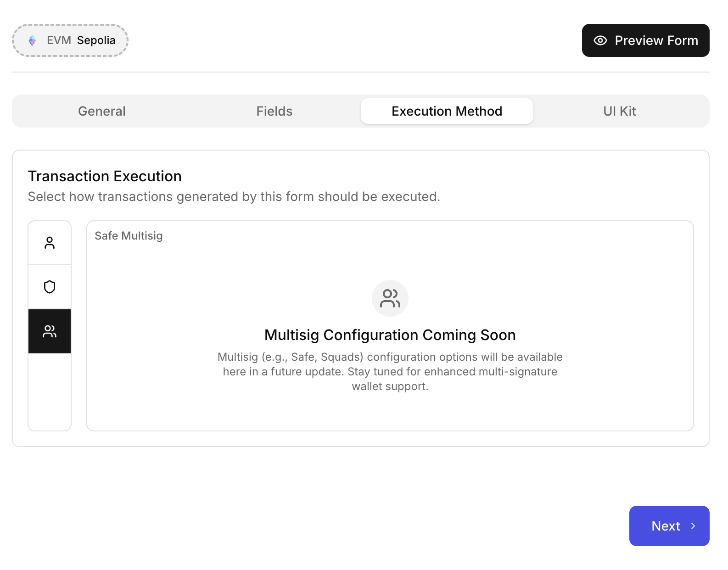The height and width of the screenshot is (570, 728).
Task: Switch to the UI Kit tab
Action: pyautogui.click(x=619, y=111)
